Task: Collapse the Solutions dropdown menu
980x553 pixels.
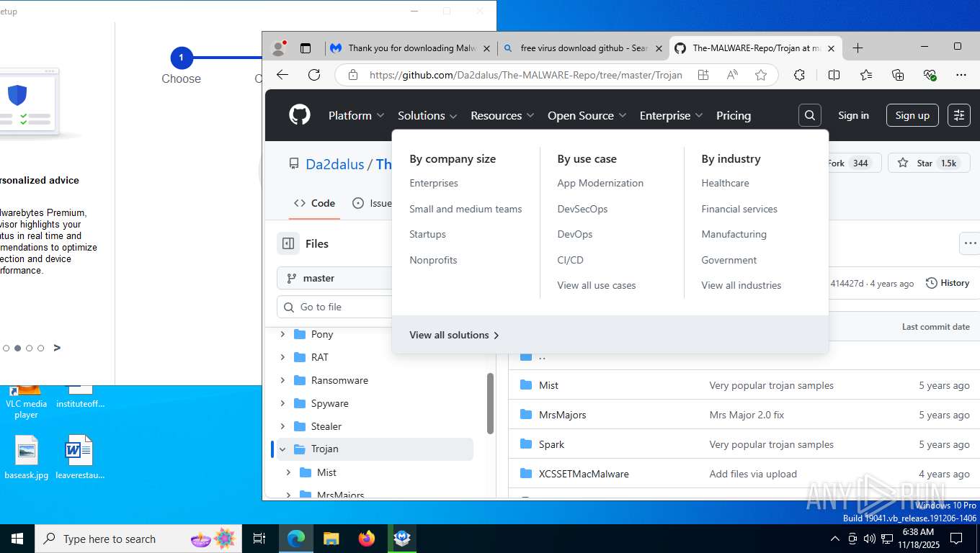Action: pyautogui.click(x=427, y=115)
